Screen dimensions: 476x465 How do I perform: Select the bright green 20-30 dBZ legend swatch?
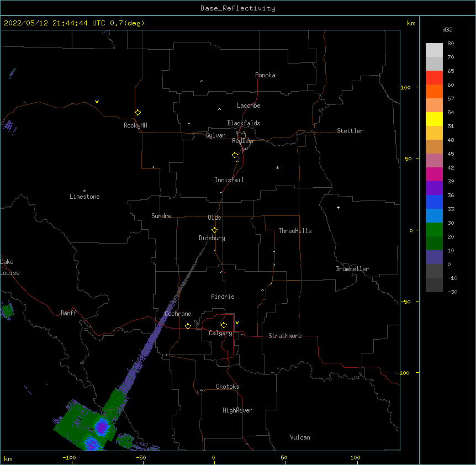(434, 230)
